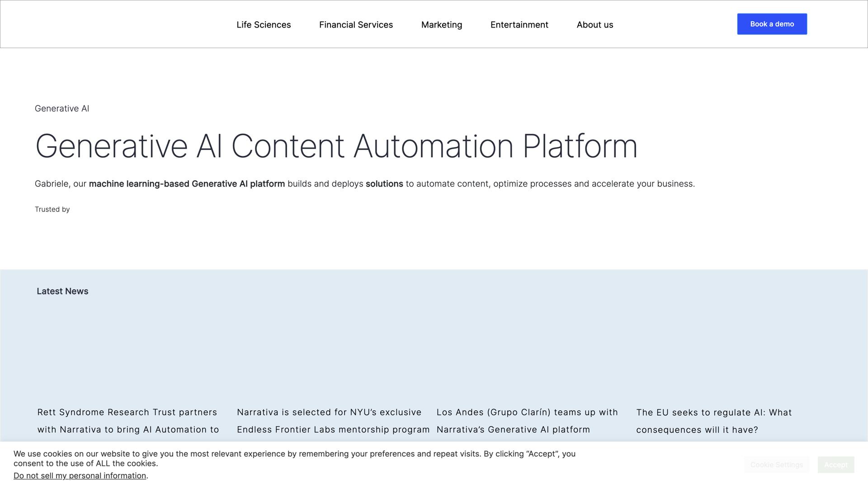Click the bold 'solutions' word in description
This screenshot has height=488, width=868.
point(384,184)
